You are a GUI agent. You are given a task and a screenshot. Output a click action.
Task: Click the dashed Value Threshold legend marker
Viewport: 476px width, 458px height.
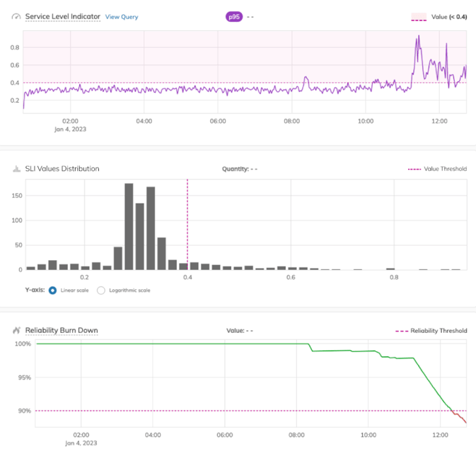415,169
